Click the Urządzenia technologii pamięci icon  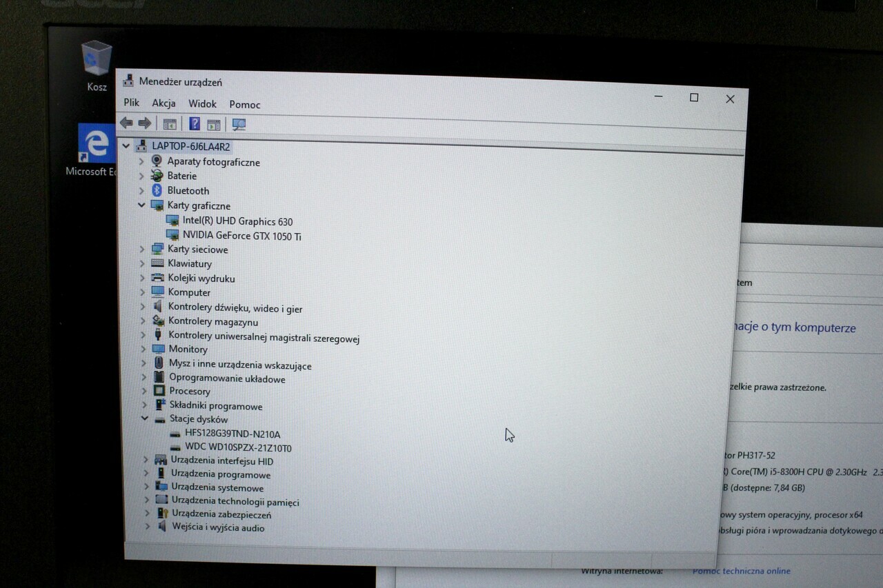tap(161, 500)
